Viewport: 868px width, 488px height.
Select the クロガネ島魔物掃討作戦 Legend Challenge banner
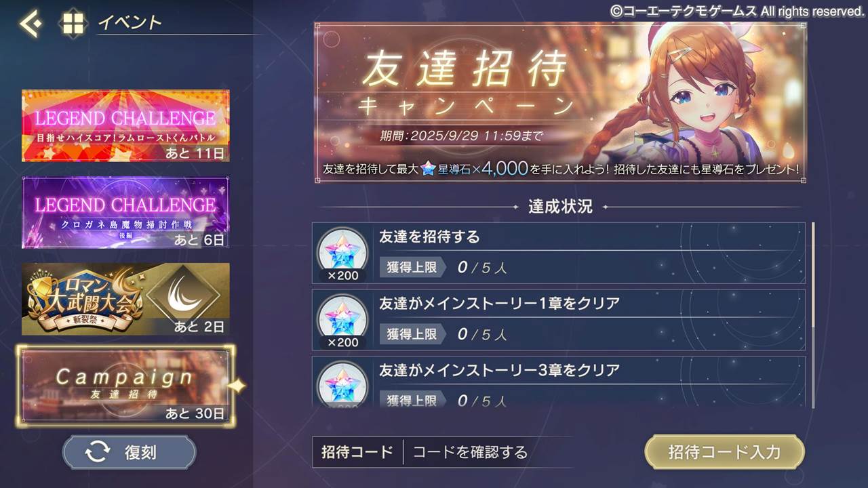point(125,212)
